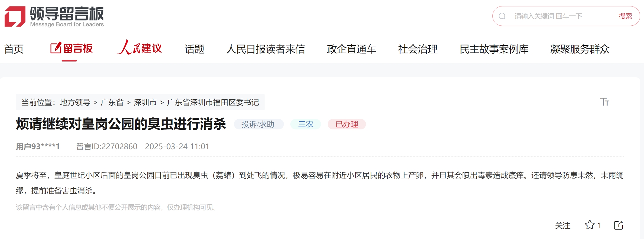Click the 投诉/求助 tag
This screenshot has height=239, width=644.
258,124
